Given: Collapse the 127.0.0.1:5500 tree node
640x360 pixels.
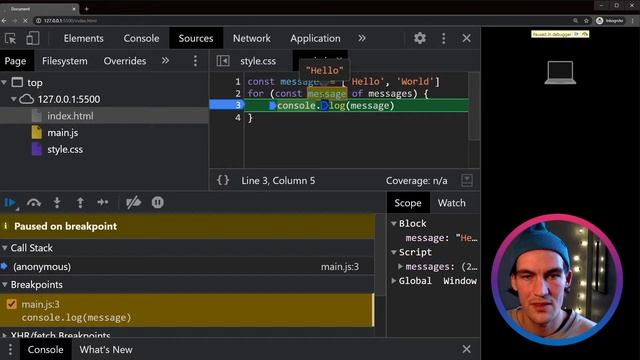Looking at the screenshot, I should 13,99.
